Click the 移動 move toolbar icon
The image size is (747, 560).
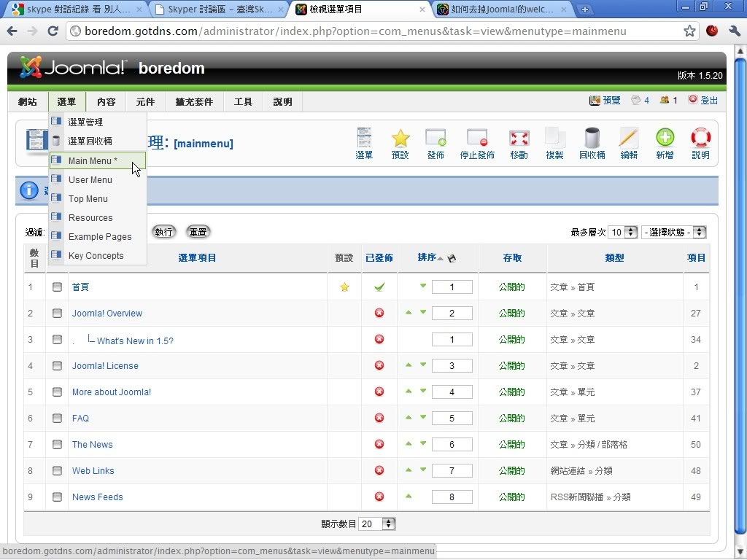coord(519,144)
